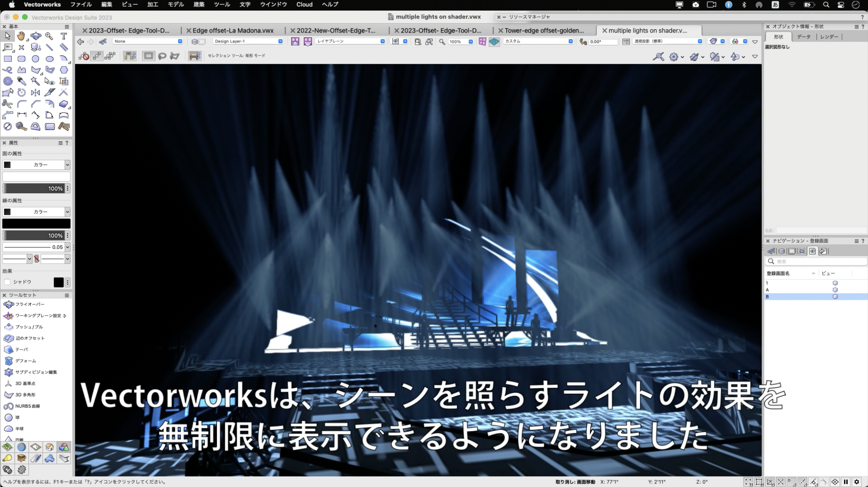The width and height of the screenshot is (868, 487).
Task: Open the line thickness 0.05 dropdown
Action: pyautogui.click(x=36, y=247)
